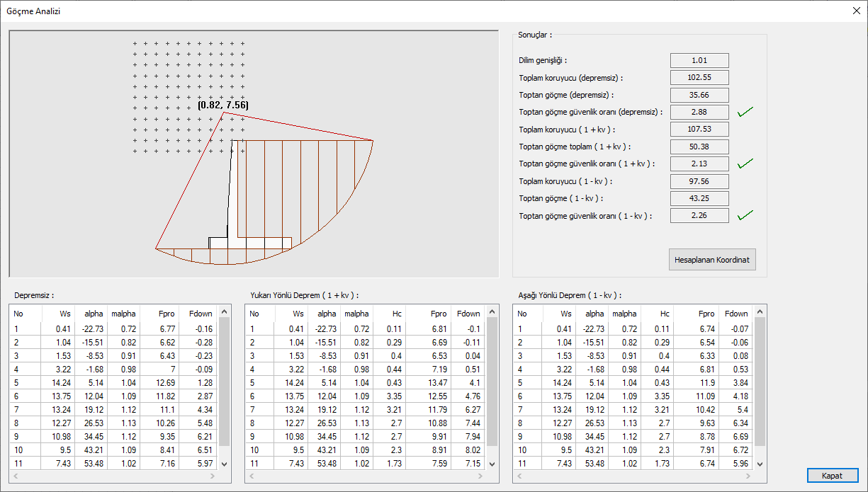Screen dimensions: 868x492
Task: Click the Toplam koruyucu (depremsiz) value box
Action: (x=699, y=78)
